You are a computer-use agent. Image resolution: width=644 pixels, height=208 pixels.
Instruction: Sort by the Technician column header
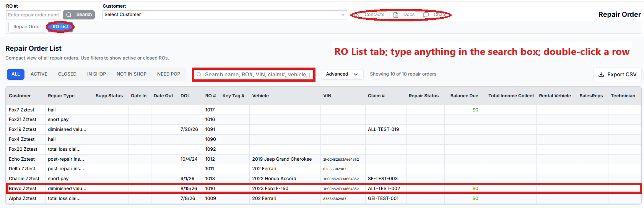623,96
